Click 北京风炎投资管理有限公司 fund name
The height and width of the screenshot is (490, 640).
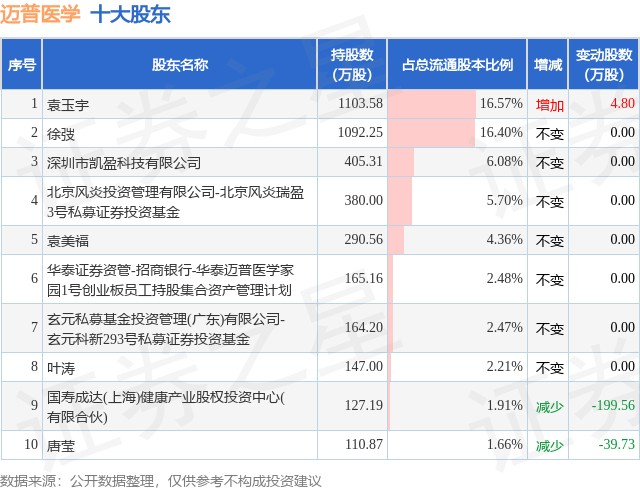click(175, 201)
